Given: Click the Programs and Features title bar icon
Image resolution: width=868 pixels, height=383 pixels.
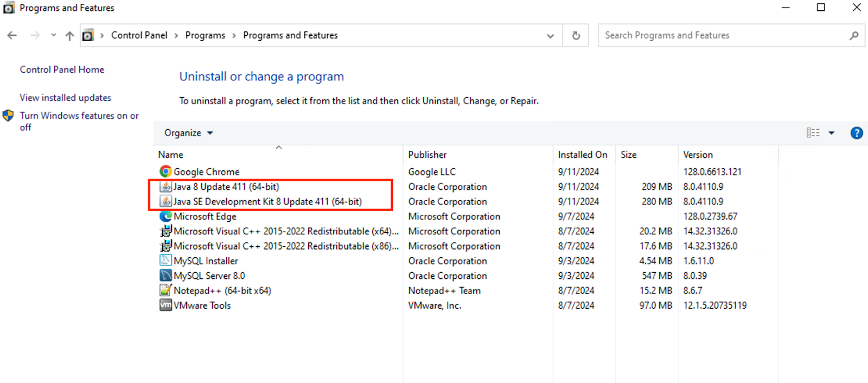Looking at the screenshot, I should click(9, 8).
